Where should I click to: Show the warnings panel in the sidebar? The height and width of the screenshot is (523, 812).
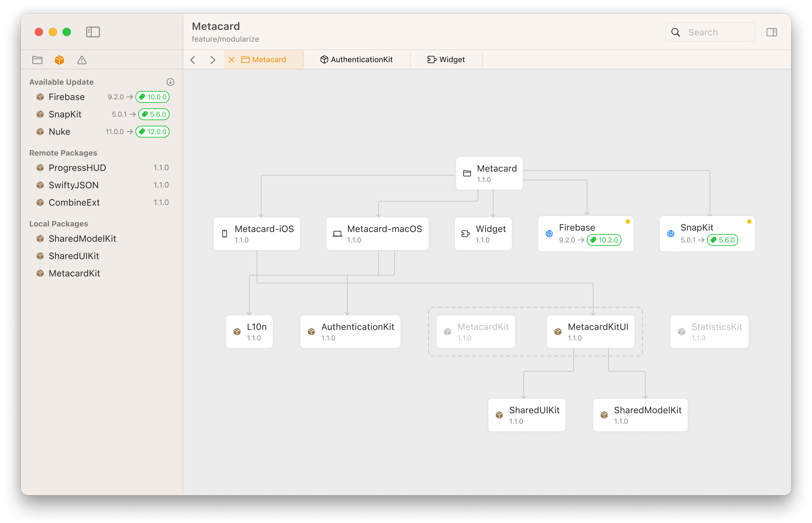pyautogui.click(x=82, y=60)
